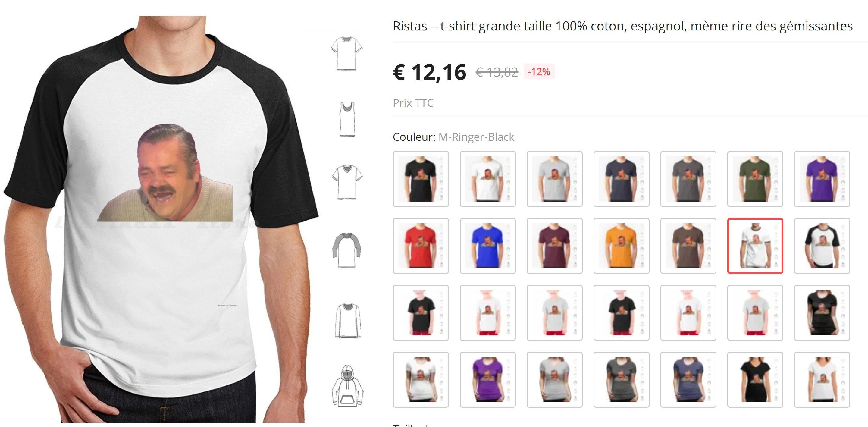Choose the hoodie outline icon
868x427 pixels.
pos(348,386)
